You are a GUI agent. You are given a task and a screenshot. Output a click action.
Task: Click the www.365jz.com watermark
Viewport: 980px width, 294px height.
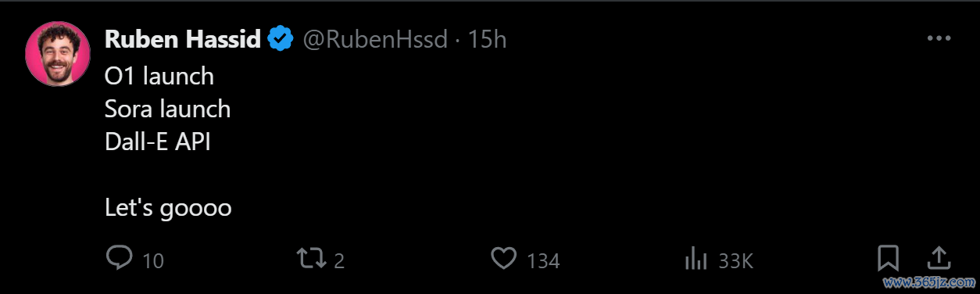[x=928, y=281]
